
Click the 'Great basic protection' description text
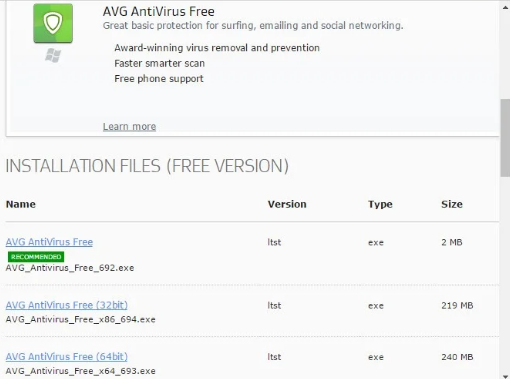(x=253, y=26)
